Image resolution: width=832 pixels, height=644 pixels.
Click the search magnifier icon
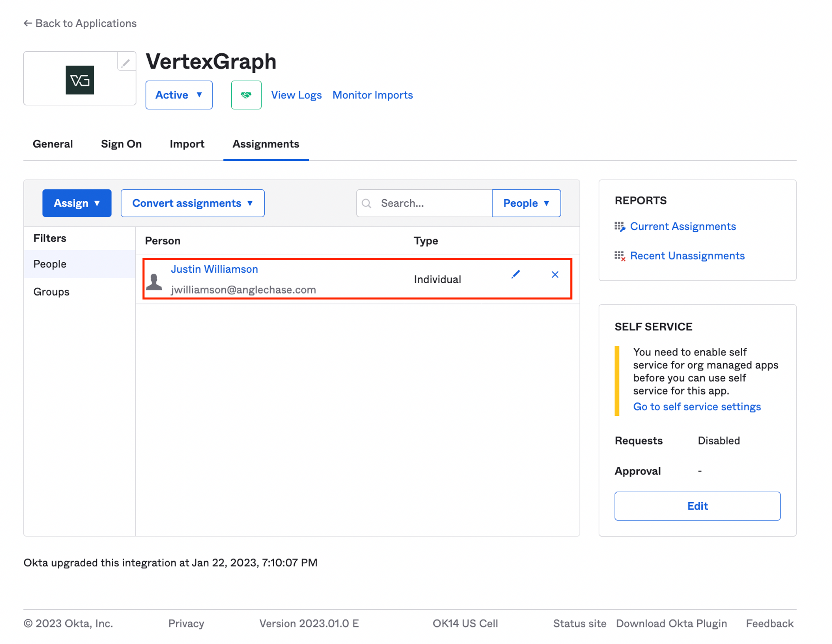(366, 203)
